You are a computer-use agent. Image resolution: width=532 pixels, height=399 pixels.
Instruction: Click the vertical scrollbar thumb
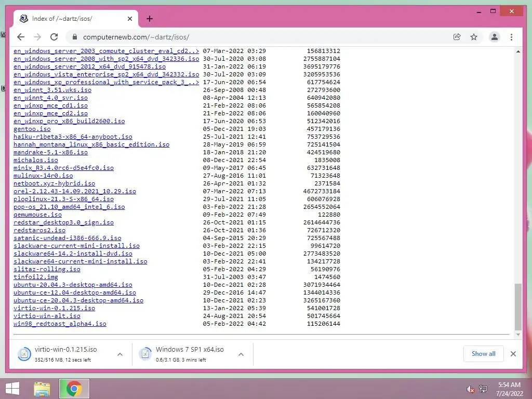click(x=518, y=307)
